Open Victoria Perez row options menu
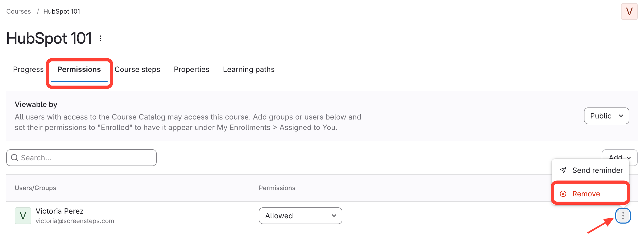Screen dimensions: 644x239 click(x=623, y=216)
